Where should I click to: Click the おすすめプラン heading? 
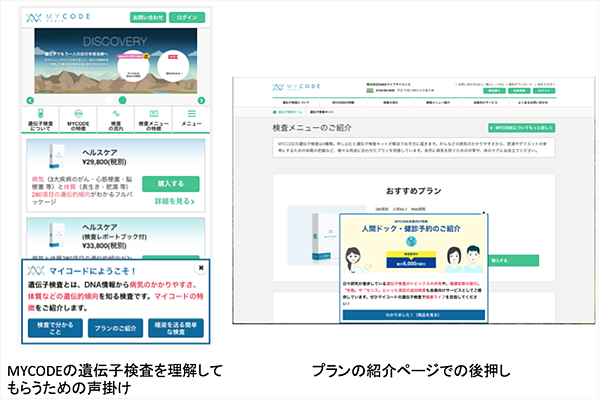click(x=413, y=191)
